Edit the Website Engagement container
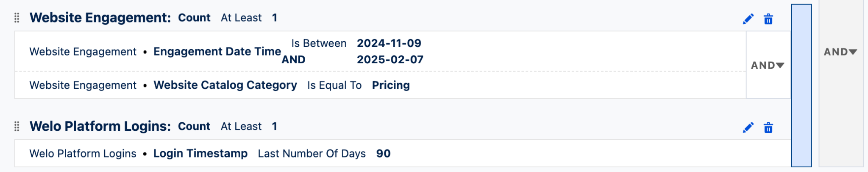The image size is (868, 172). pyautogui.click(x=748, y=19)
